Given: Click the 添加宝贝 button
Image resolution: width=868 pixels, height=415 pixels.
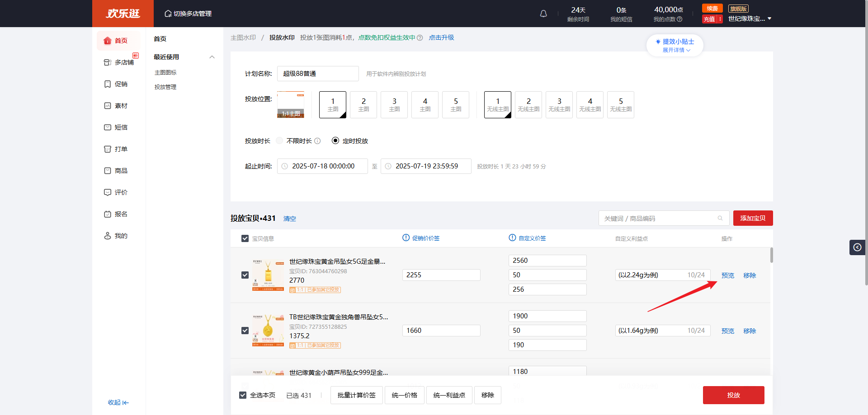Looking at the screenshot, I should click(x=753, y=218).
